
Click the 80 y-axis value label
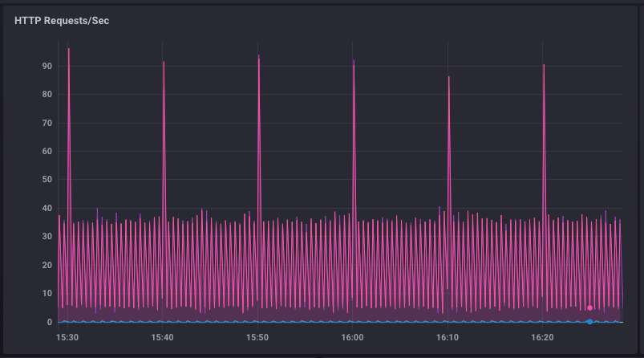pos(47,95)
